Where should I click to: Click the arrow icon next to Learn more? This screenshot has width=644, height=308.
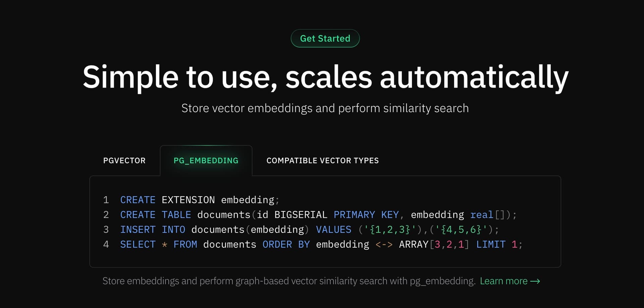[536, 281]
